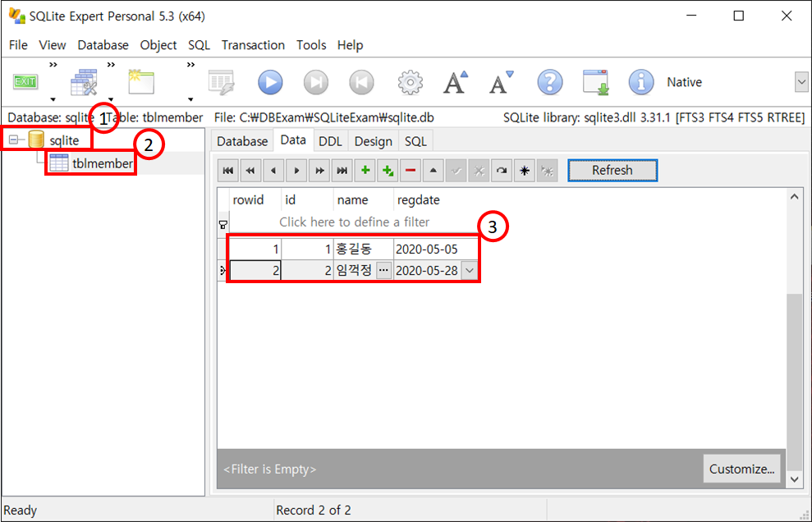Insert record with the green plus icon
The width and height of the screenshot is (812, 522).
[x=365, y=171]
